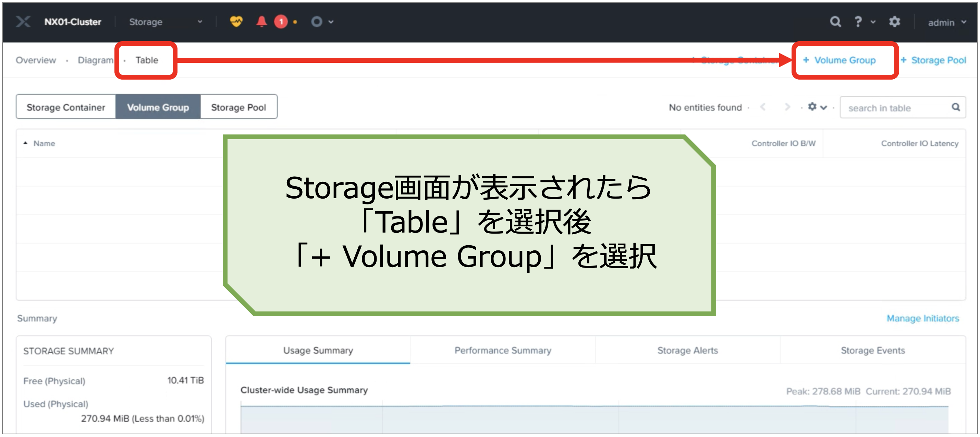980x437 pixels.
Task: Click the 'STORAGE SUMMARY' heading
Action: (x=69, y=351)
